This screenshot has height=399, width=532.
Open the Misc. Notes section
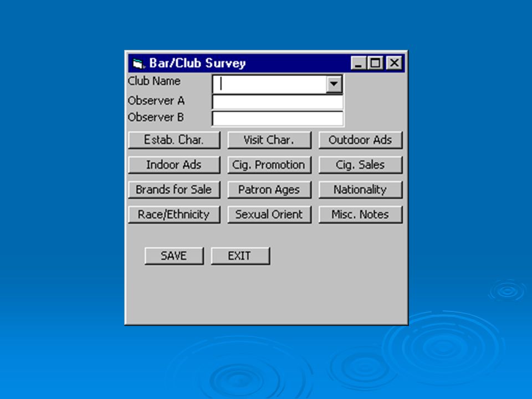(x=360, y=214)
